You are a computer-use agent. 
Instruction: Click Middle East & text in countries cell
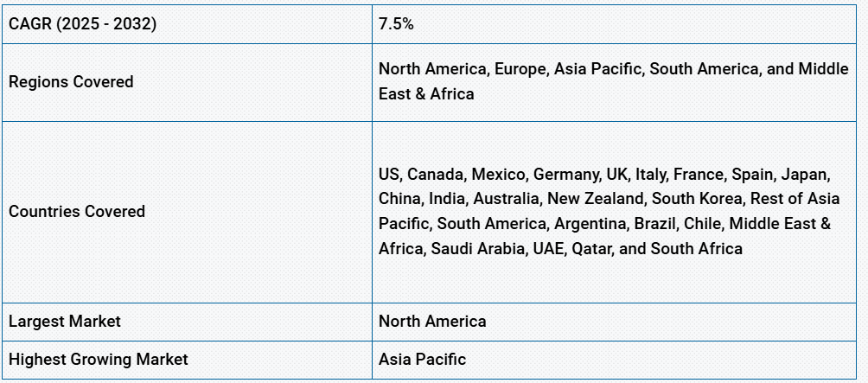(x=780, y=224)
